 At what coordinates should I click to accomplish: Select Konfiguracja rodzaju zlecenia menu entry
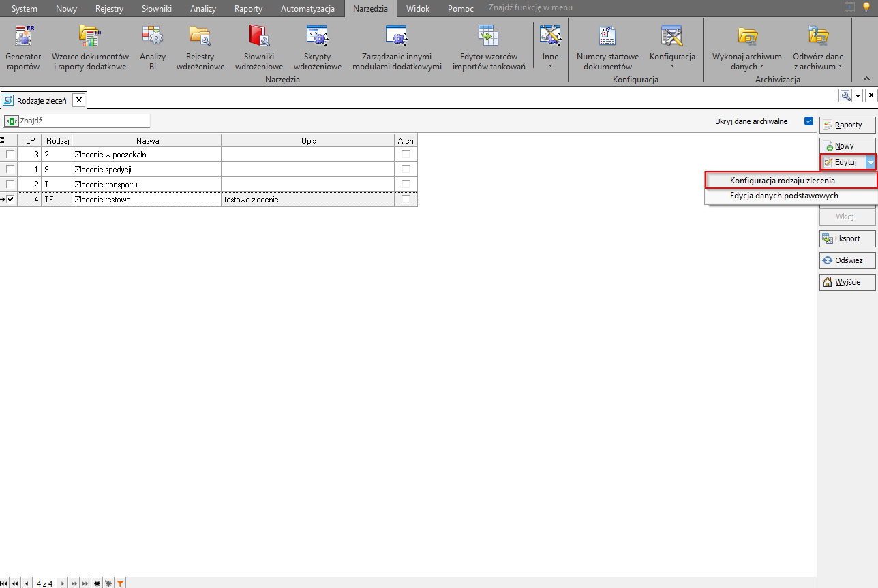[782, 181]
